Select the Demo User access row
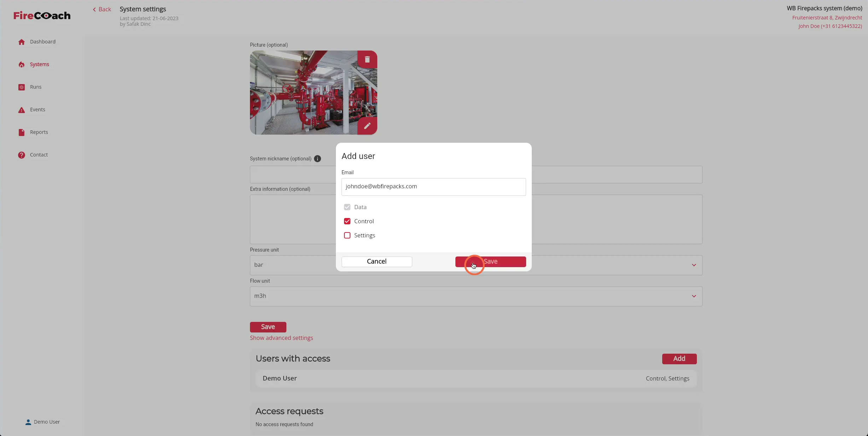This screenshot has height=436, width=868. pos(476,378)
